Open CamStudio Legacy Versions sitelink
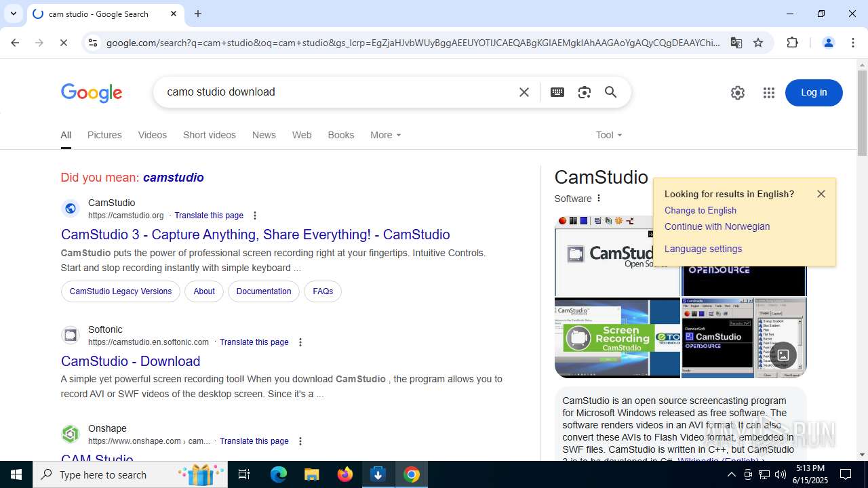This screenshot has height=488, width=868. (121, 291)
